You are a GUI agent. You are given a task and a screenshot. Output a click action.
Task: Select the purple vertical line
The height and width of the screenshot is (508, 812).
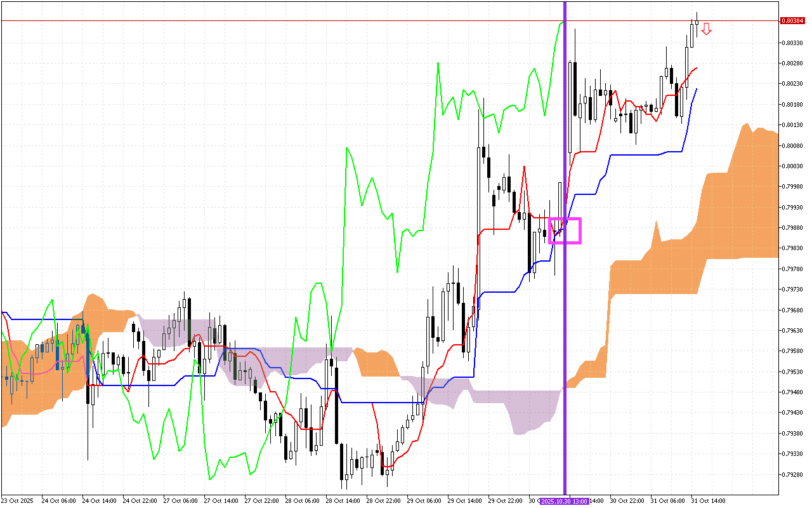(565, 127)
